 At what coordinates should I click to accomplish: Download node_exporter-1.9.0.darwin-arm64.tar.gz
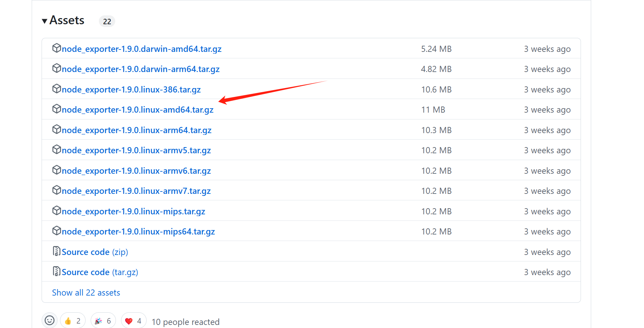click(x=140, y=69)
